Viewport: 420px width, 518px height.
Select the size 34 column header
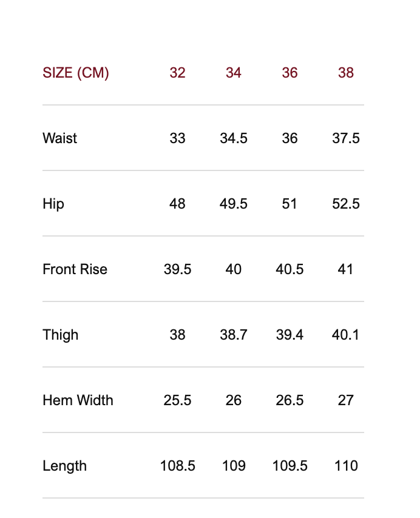click(234, 73)
